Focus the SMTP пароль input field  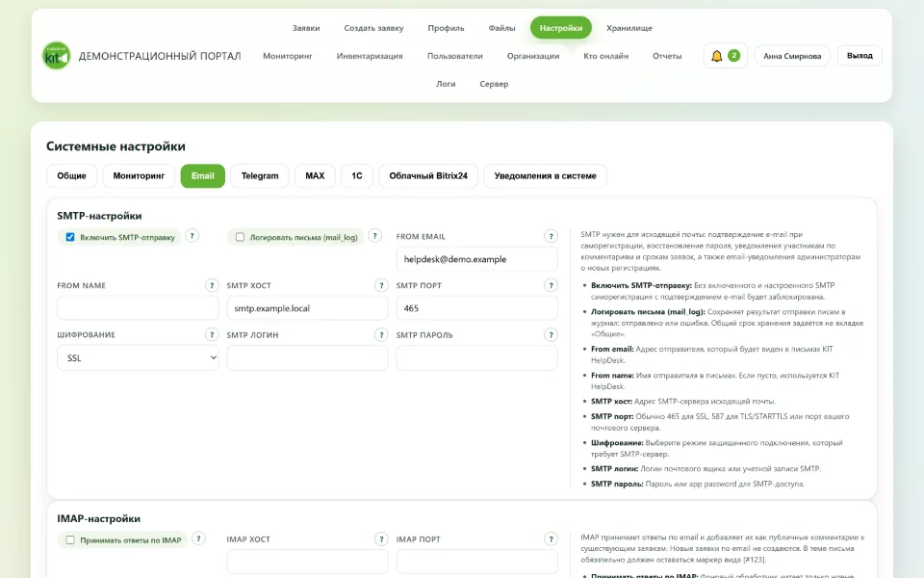coord(476,358)
